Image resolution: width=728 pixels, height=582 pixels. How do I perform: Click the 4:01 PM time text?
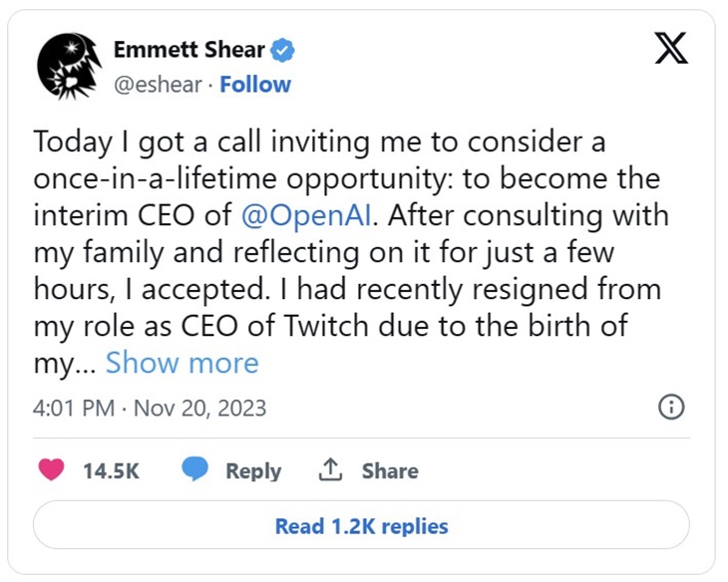(x=71, y=409)
